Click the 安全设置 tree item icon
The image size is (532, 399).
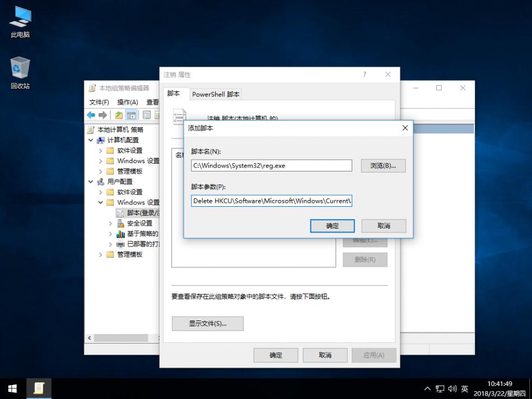click(120, 224)
